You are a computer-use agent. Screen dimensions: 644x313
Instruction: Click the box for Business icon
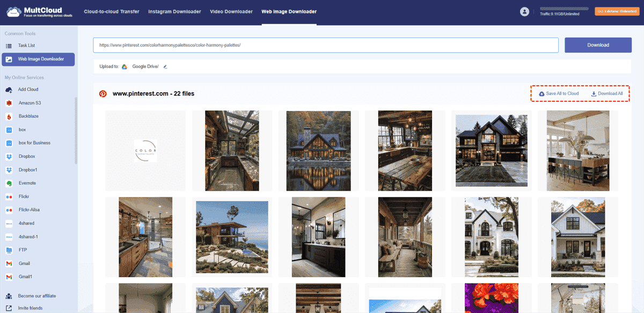(x=9, y=143)
